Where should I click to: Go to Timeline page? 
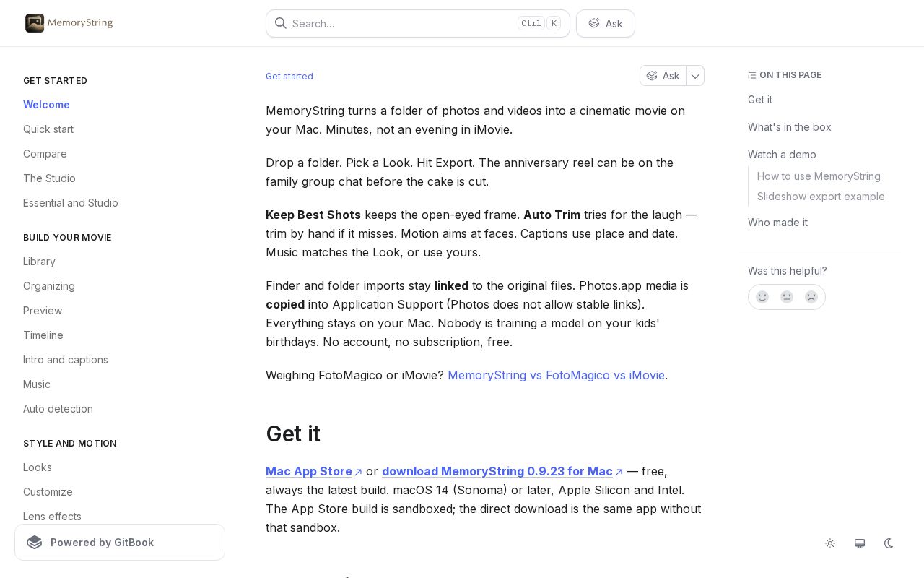click(x=43, y=335)
